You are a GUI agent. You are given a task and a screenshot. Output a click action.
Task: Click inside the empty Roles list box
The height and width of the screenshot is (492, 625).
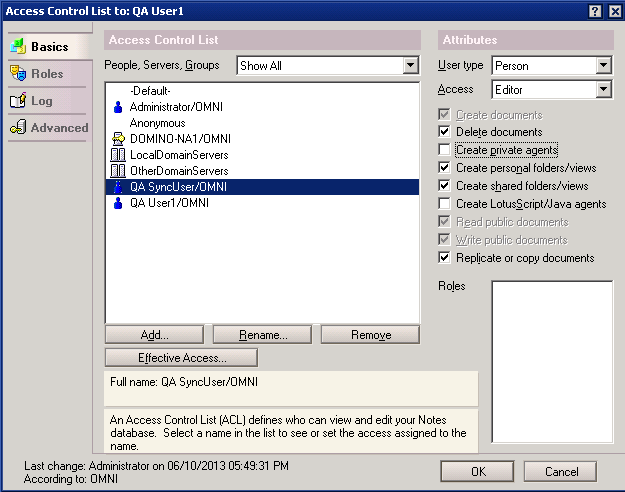(x=552, y=362)
